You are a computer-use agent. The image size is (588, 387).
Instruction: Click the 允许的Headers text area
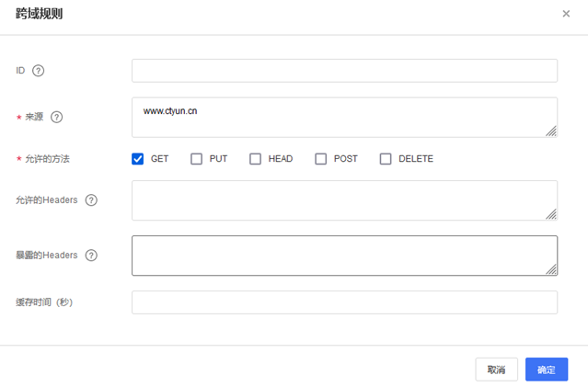point(344,200)
